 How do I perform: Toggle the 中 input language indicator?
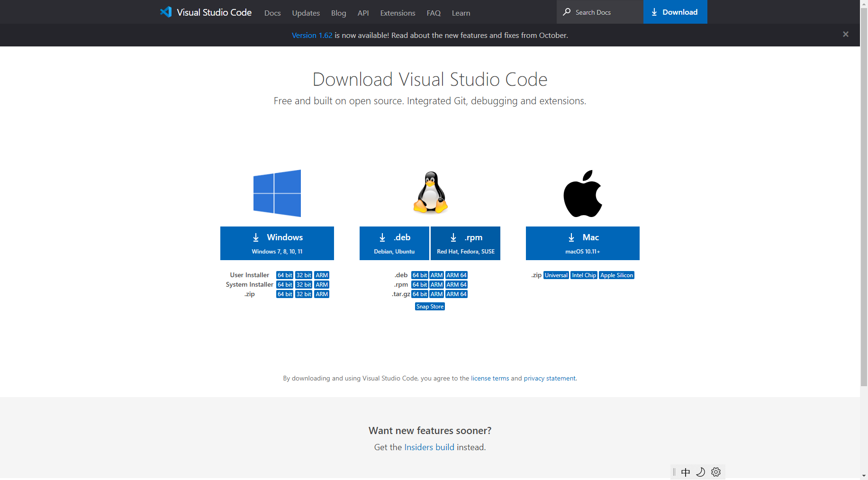(686, 472)
